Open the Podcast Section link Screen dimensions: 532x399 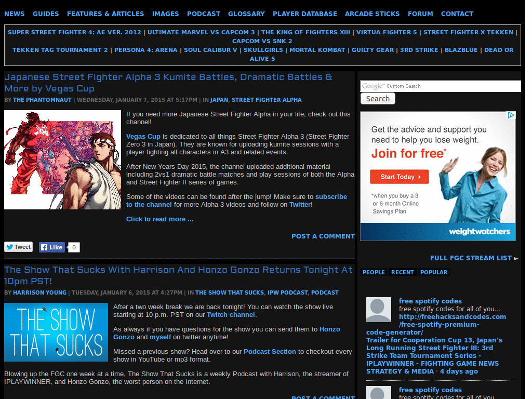pyautogui.click(x=270, y=352)
